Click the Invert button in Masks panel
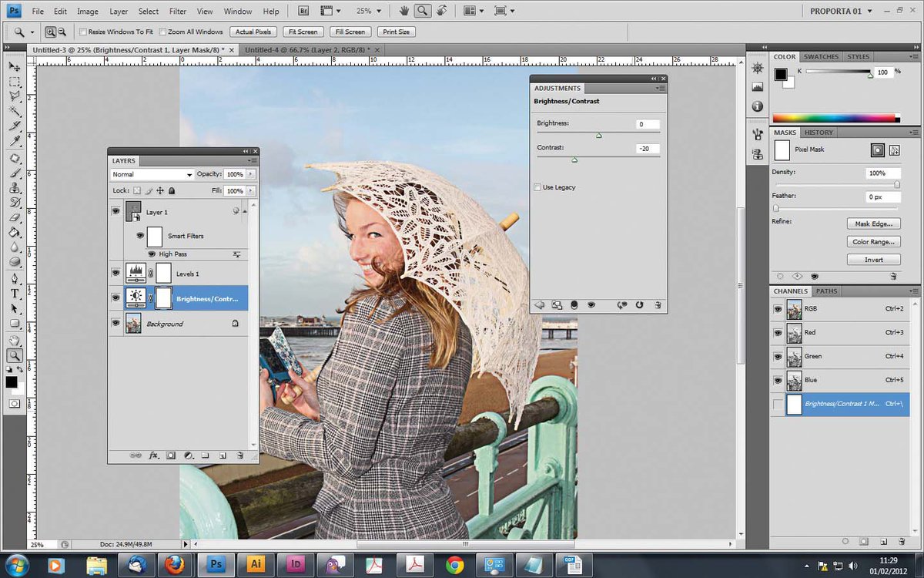924x578 pixels. pyautogui.click(x=873, y=260)
